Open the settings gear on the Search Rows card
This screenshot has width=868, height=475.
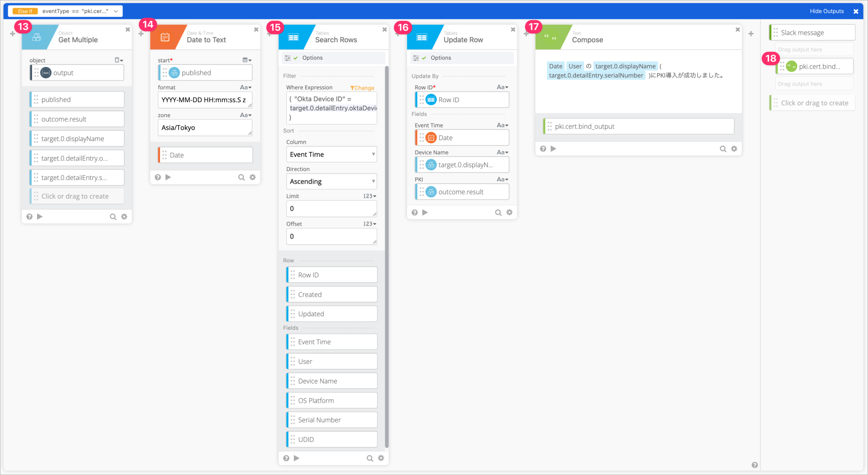tap(381, 458)
